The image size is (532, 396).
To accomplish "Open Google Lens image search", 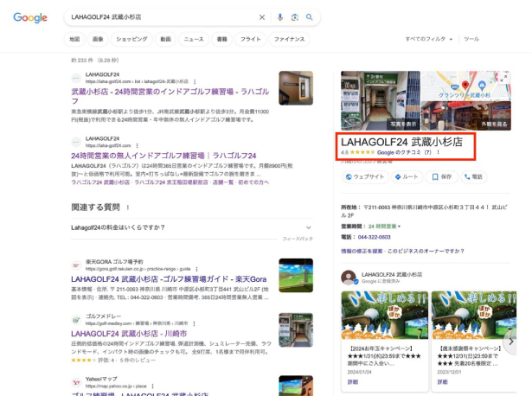I will point(294,17).
